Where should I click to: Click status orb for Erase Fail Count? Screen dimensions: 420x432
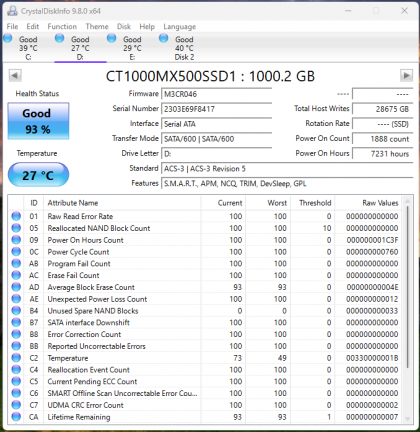[16, 275]
